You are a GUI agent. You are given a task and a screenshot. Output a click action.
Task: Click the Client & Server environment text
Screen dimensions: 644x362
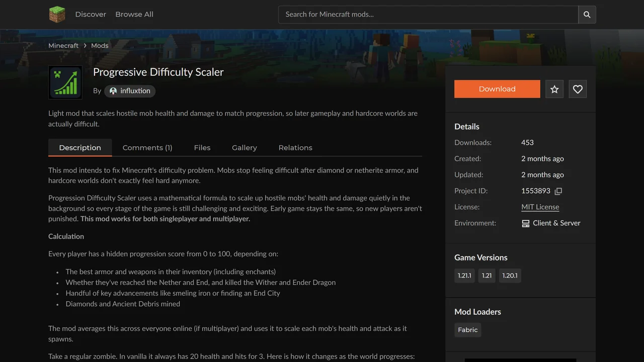556,223
